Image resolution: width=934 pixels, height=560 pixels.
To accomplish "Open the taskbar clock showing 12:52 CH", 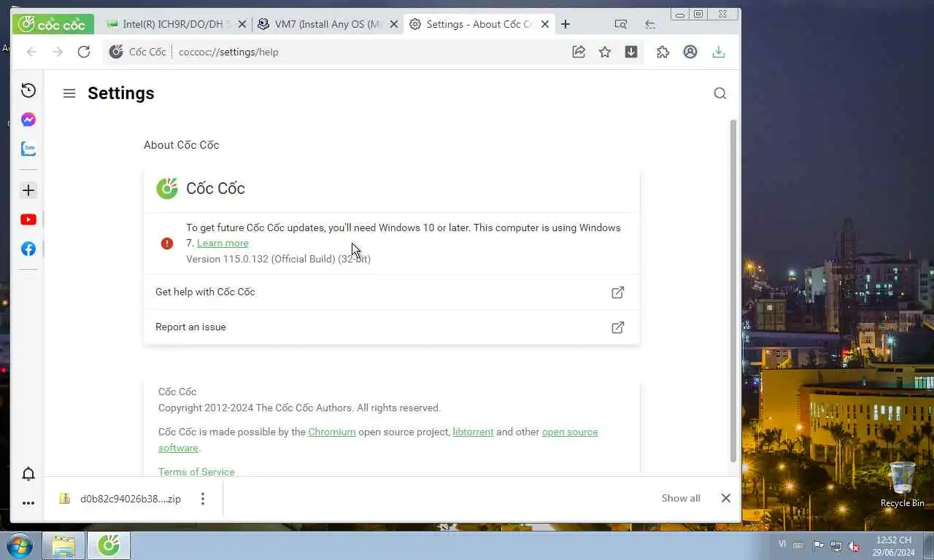I will pos(895,546).
